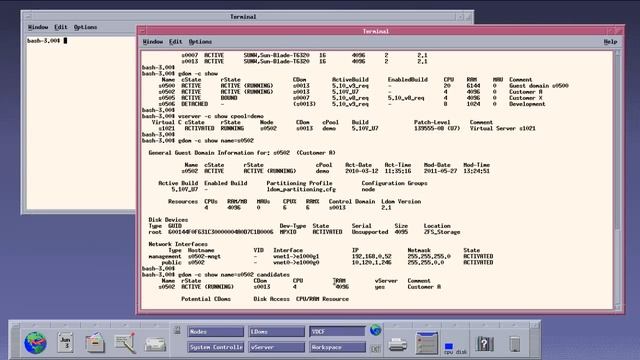Open window menu button of front Terminal

pos(142,31)
